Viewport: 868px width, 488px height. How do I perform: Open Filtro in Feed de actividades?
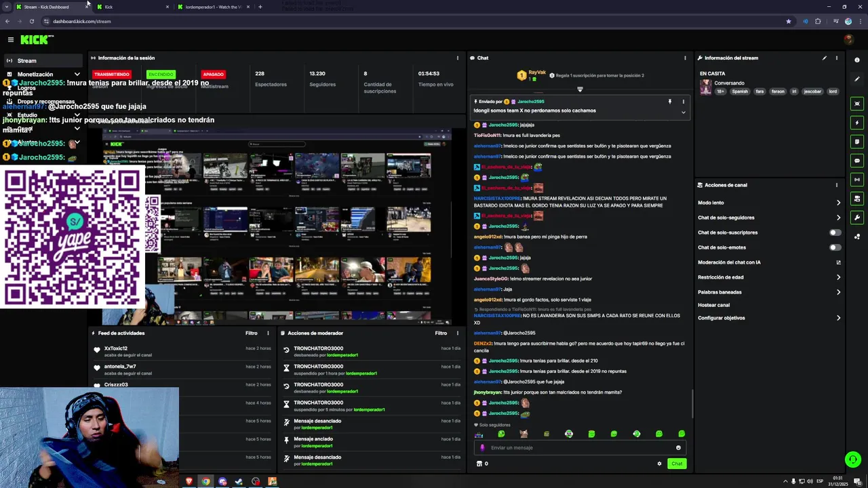[x=251, y=333]
